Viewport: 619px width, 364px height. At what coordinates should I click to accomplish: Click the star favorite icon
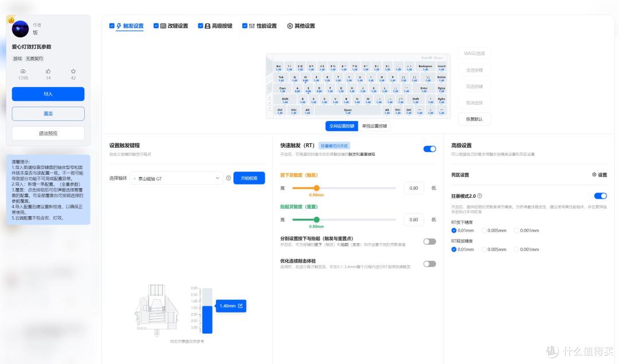[x=73, y=72]
